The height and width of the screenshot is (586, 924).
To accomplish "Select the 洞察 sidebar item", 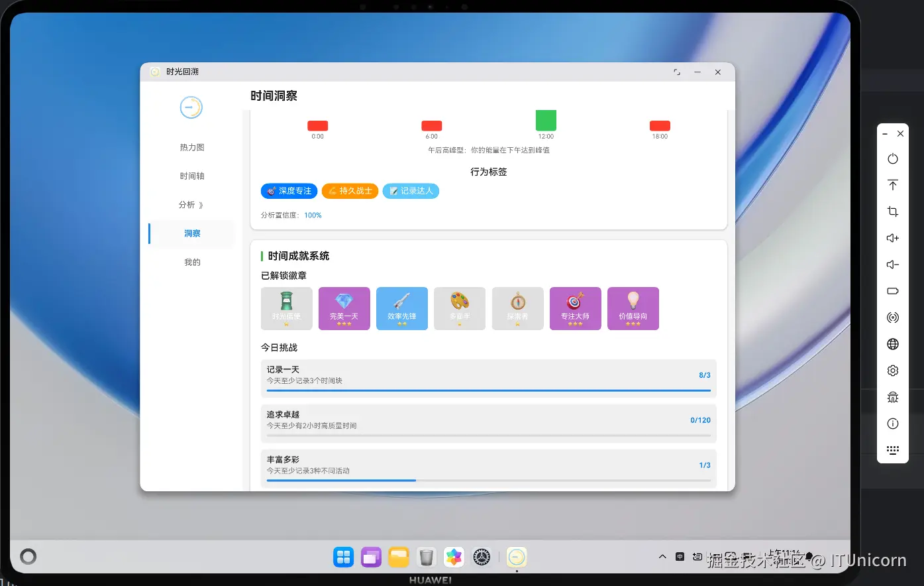I will [192, 233].
